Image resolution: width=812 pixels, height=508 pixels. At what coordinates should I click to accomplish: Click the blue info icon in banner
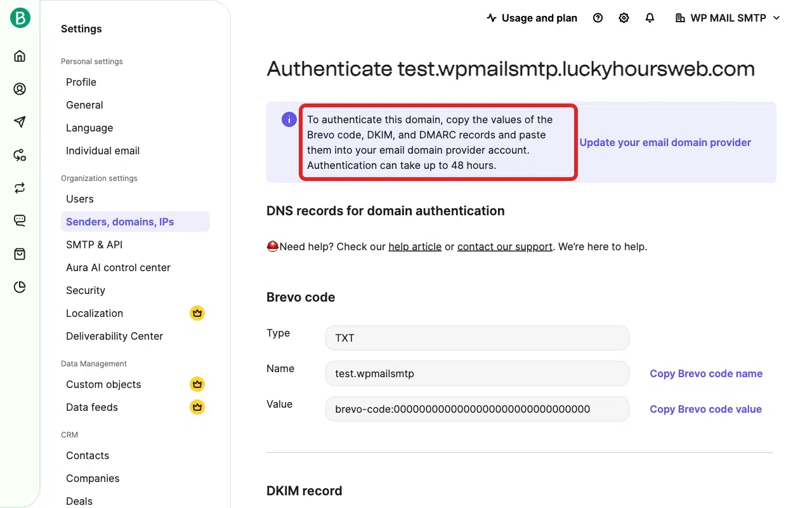[289, 119]
